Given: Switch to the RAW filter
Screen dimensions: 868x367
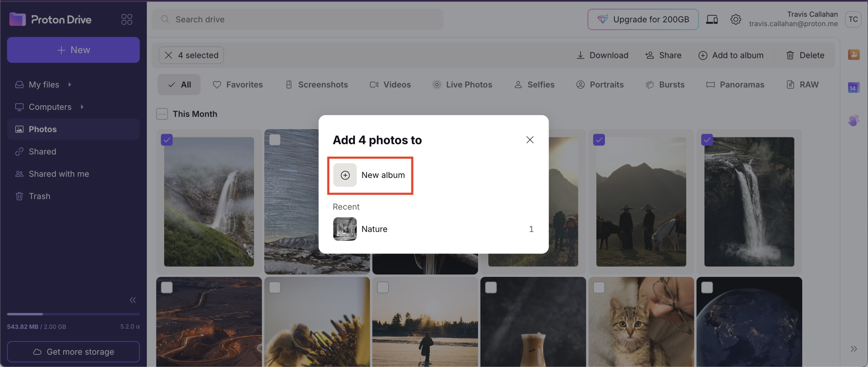Looking at the screenshot, I should pyautogui.click(x=802, y=84).
